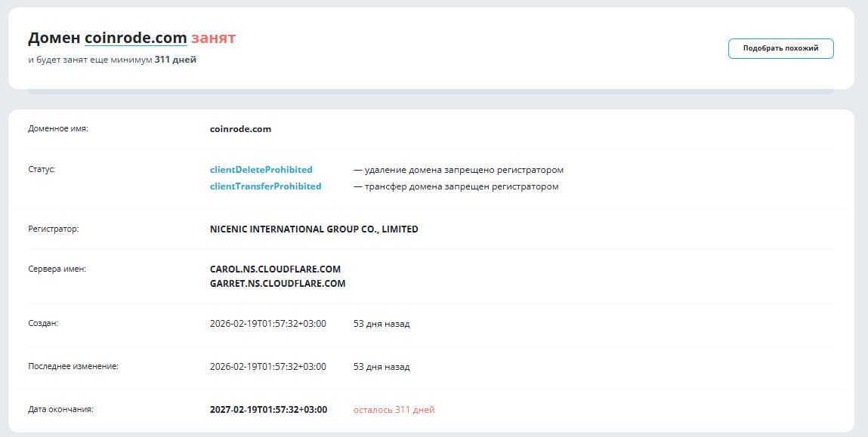Click the Подобрать похожий button
This screenshot has width=868, height=437.
pos(780,48)
